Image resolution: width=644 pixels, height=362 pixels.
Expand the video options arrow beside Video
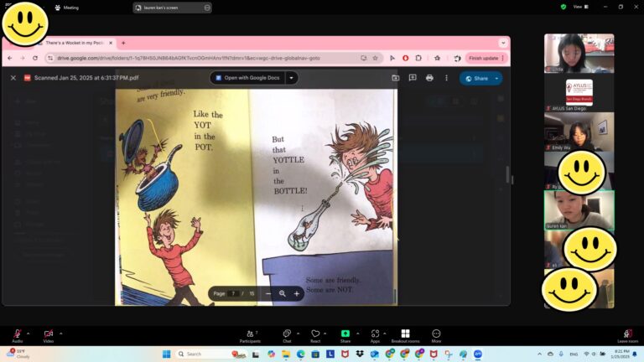(x=60, y=334)
